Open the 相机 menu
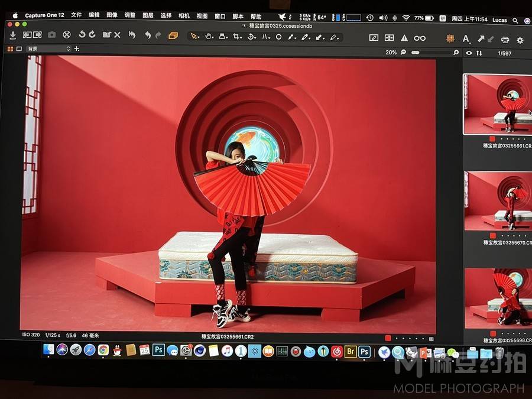The width and height of the screenshot is (532, 399). tap(184, 15)
